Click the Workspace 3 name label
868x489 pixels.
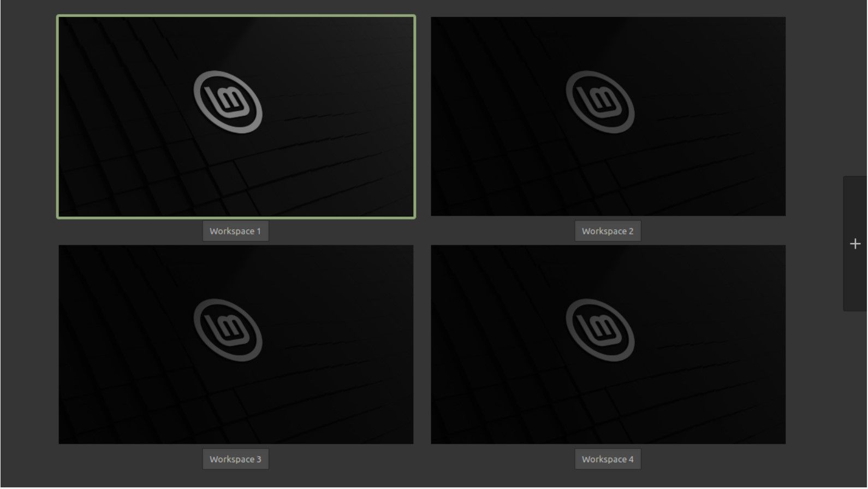click(235, 459)
